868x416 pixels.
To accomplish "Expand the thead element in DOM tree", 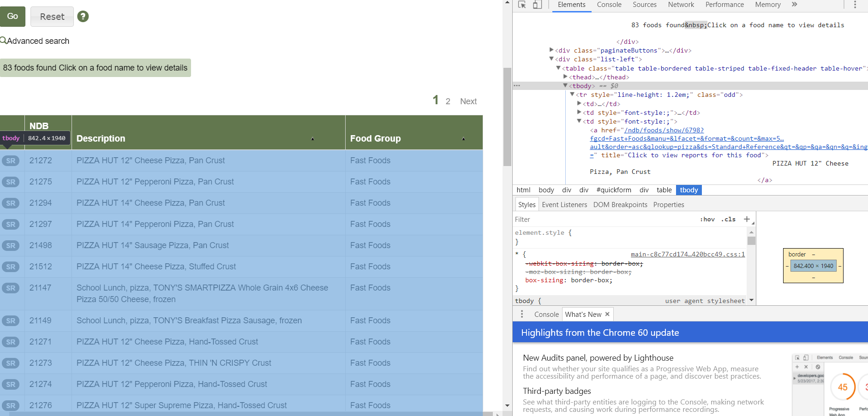I will tap(565, 77).
